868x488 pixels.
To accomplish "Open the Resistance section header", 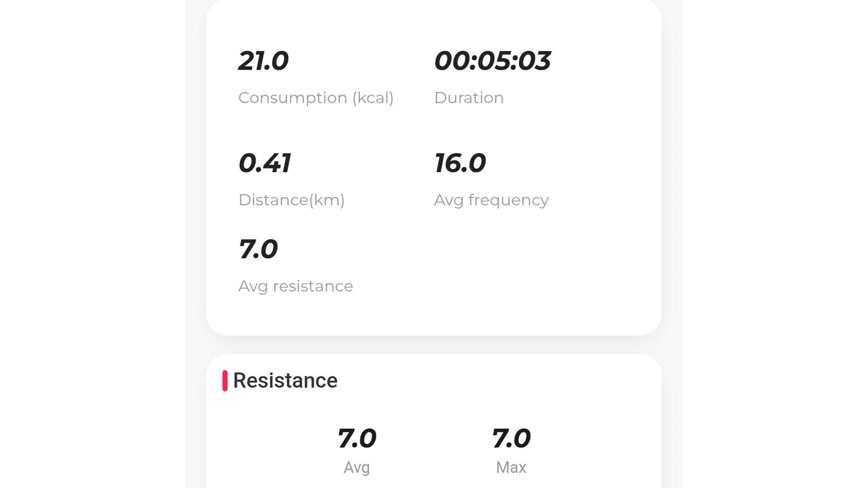I will 284,380.
